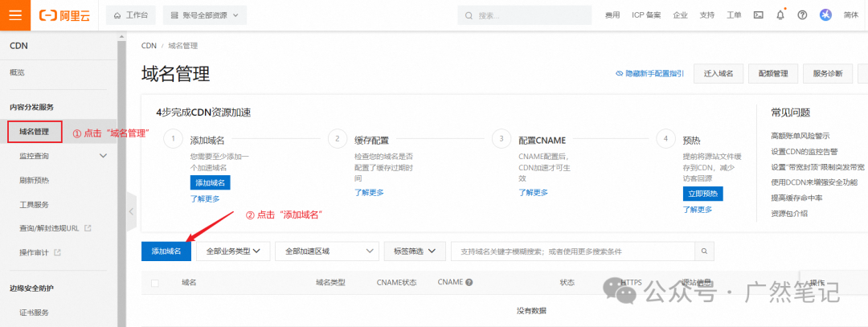The width and height of the screenshot is (868, 327).
Task: Focus the top search box
Action: click(x=526, y=15)
